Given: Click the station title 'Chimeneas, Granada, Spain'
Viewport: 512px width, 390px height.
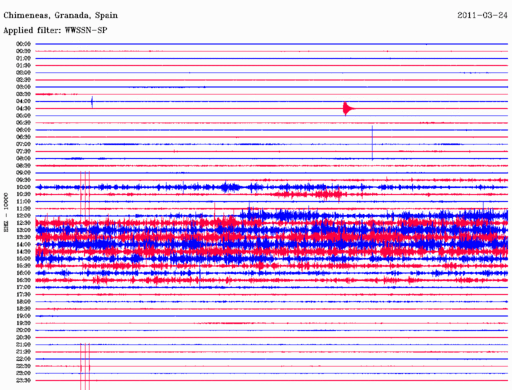Looking at the screenshot, I should tap(60, 15).
